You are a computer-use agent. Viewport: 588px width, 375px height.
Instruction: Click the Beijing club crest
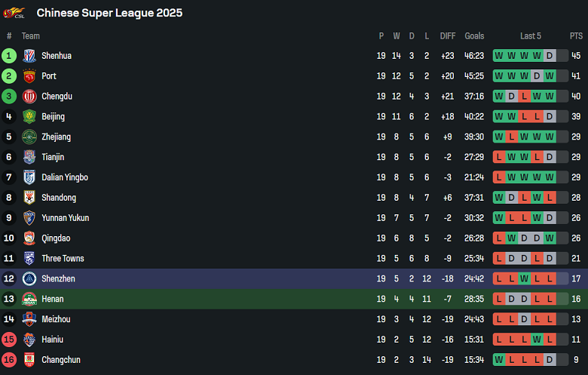pos(29,117)
